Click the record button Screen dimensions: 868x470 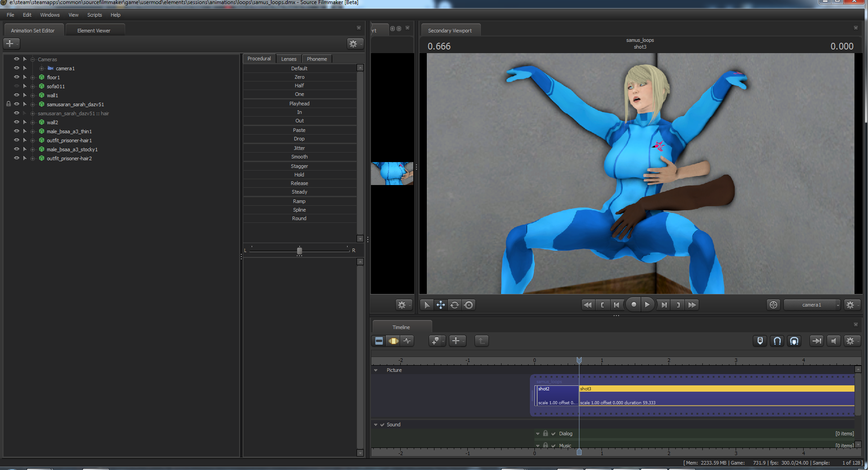tap(633, 305)
